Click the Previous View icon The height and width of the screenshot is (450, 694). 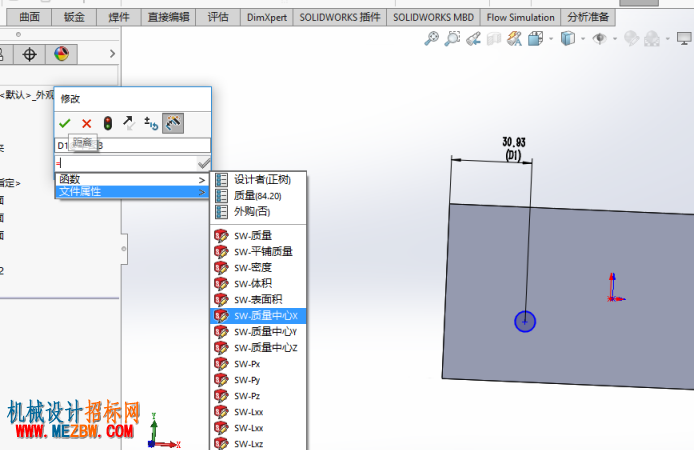pos(474,39)
